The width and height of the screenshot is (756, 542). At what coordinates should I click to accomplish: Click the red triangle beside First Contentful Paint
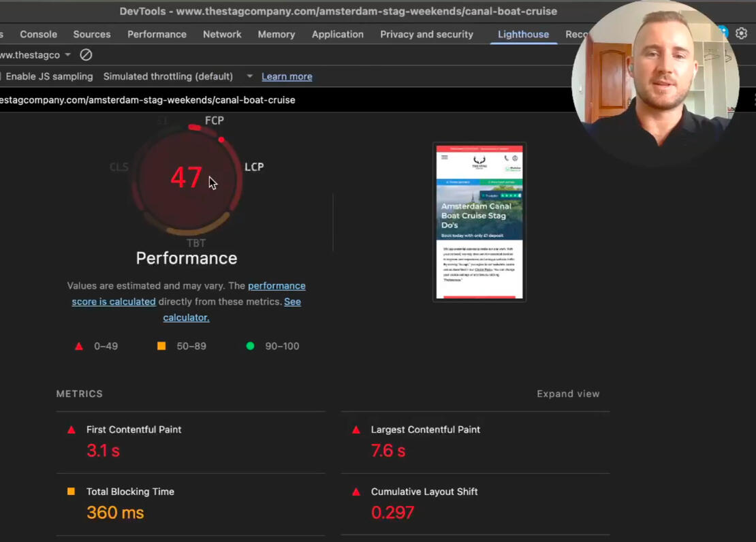tap(72, 430)
